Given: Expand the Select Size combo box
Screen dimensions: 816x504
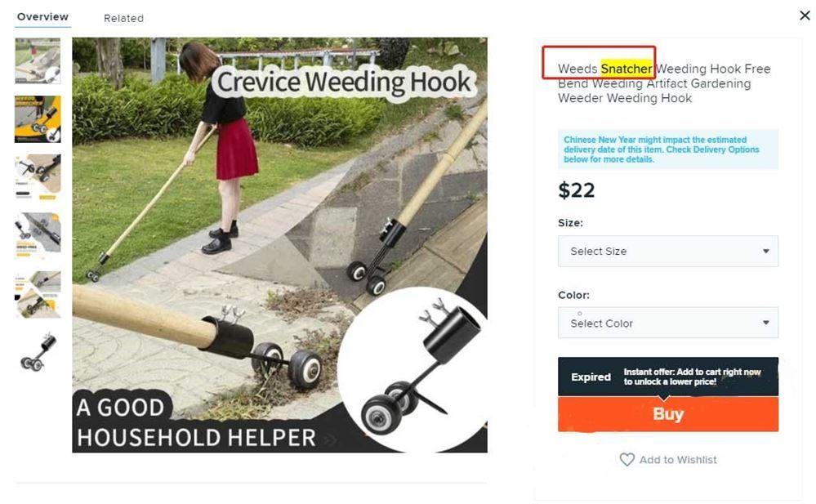Looking at the screenshot, I should click(668, 251).
